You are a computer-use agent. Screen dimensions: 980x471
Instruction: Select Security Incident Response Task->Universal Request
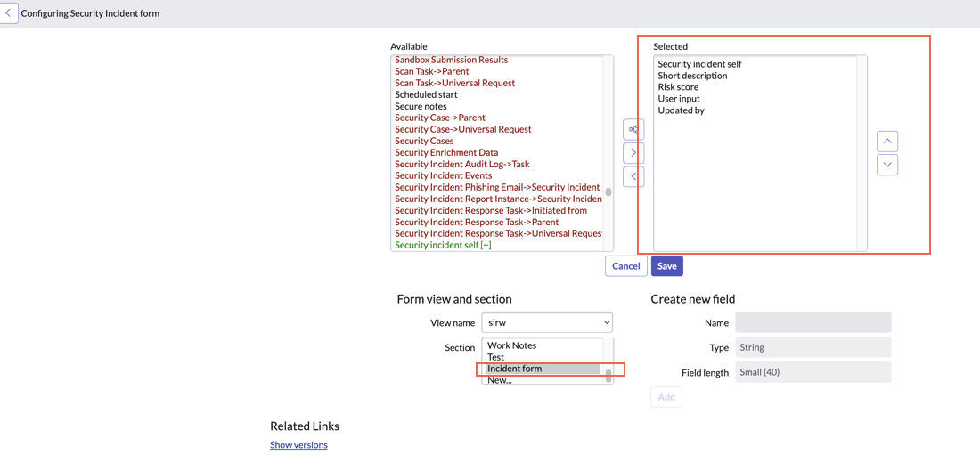[498, 233]
